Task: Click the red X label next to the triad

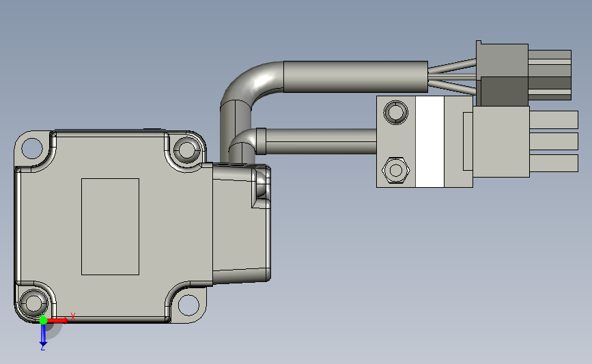Action: coord(73,317)
